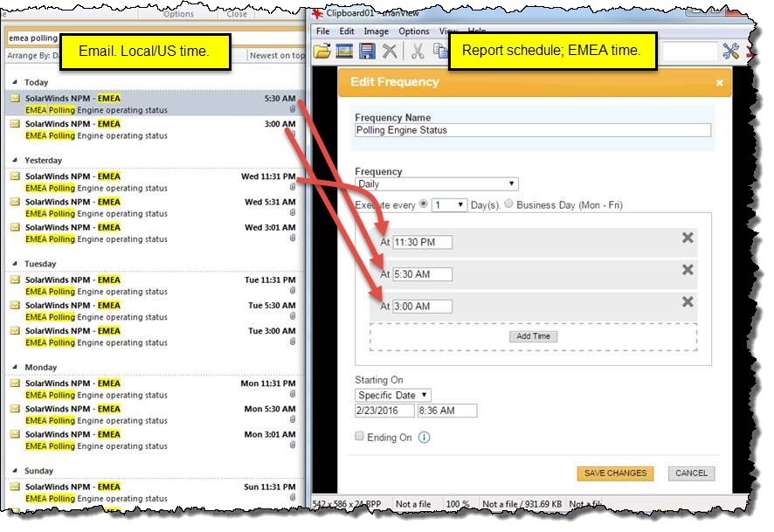Click the IrfanView settings tools icon
Viewport: 774px width, 532px height.
(x=730, y=51)
